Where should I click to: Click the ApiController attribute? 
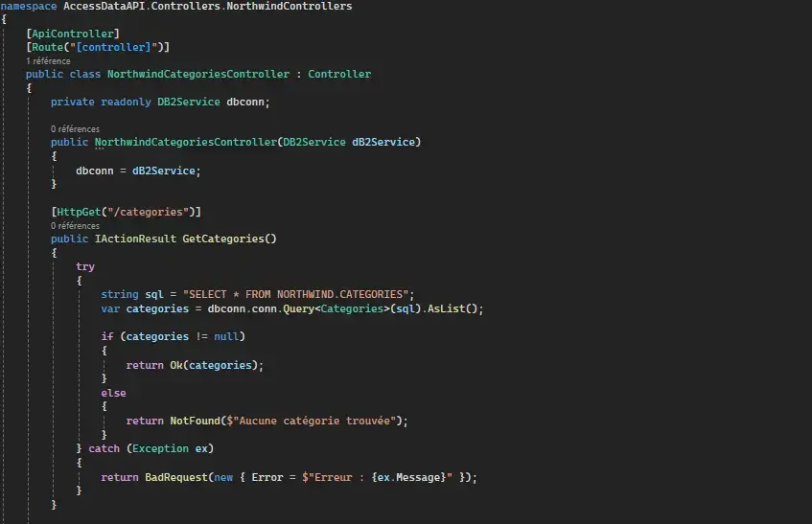tap(73, 34)
